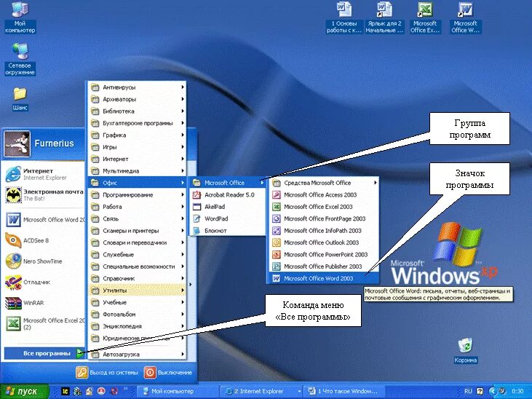Launch Блокнот Notepad

coord(228,231)
